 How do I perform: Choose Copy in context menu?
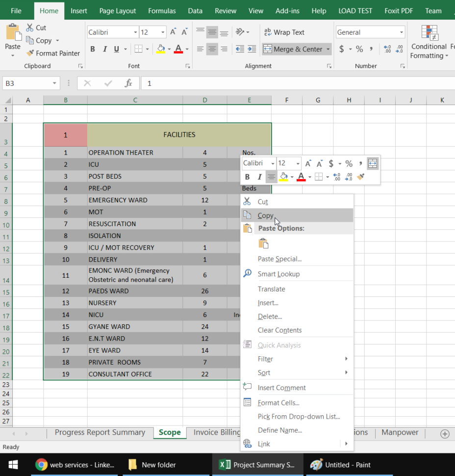pyautogui.click(x=297, y=215)
